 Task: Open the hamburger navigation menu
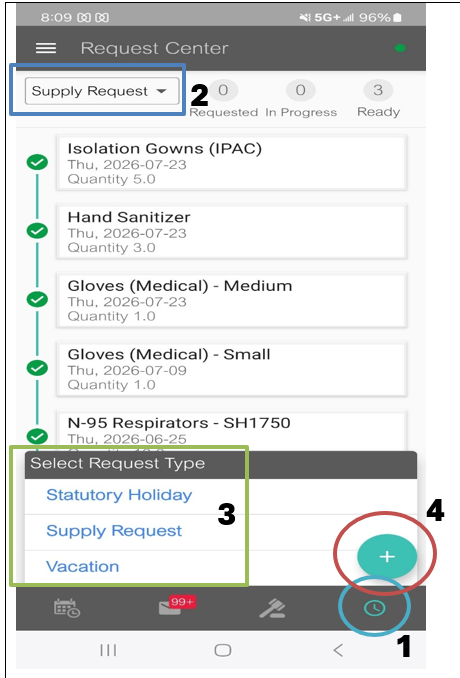[46, 48]
